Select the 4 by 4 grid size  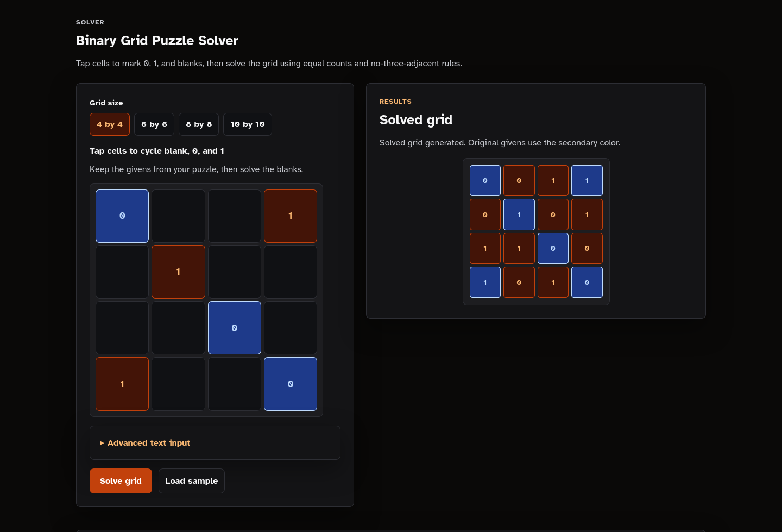[x=110, y=124]
